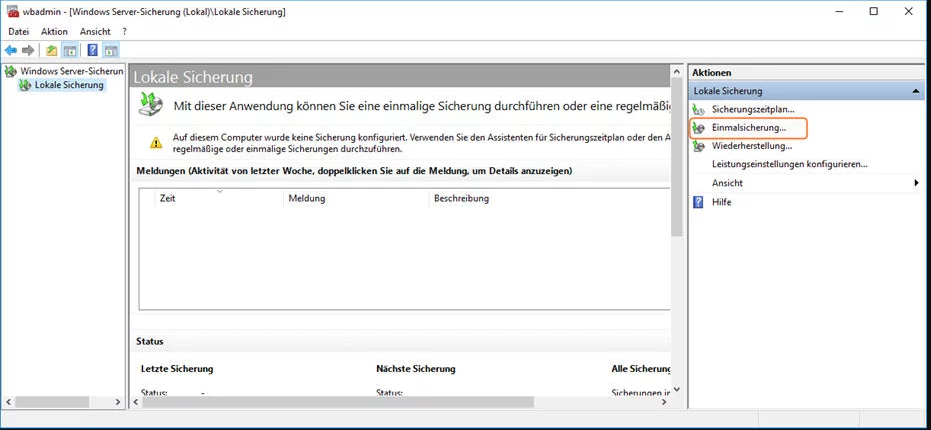
Task: Click the Letzte Sicherung heading
Action: pyautogui.click(x=177, y=369)
